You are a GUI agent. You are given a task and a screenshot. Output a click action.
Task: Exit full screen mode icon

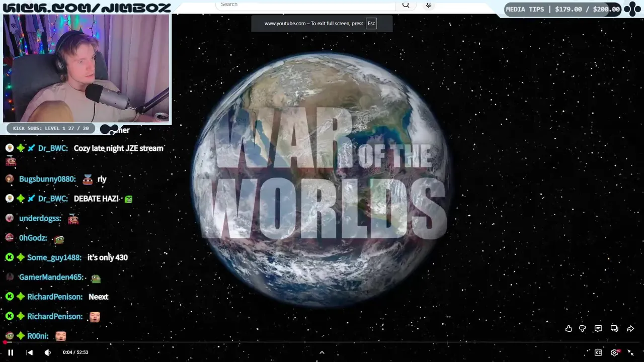tap(630, 352)
